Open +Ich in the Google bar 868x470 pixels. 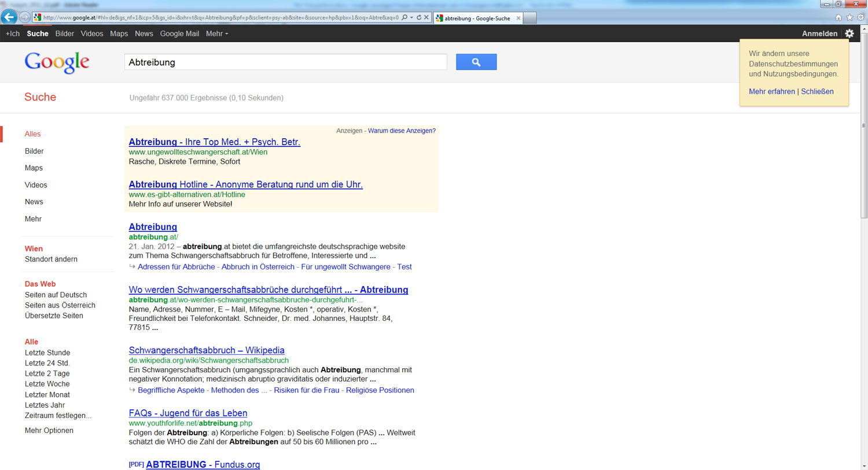13,34
